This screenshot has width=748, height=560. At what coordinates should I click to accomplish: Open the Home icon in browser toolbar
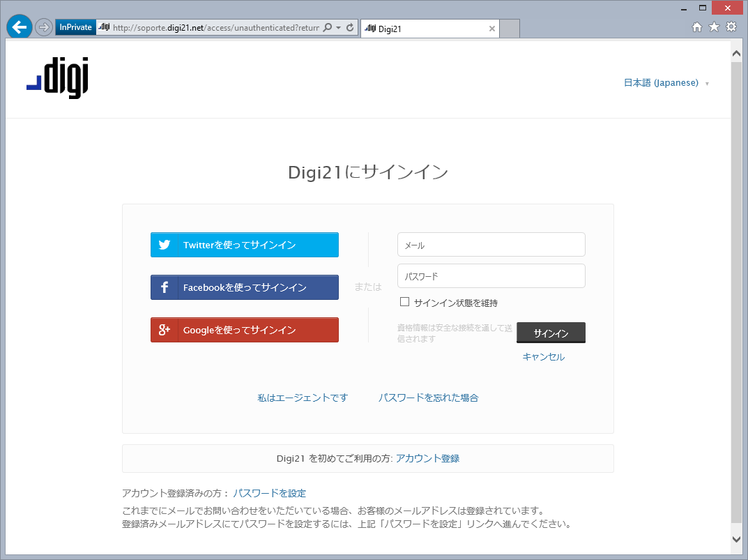click(x=696, y=27)
